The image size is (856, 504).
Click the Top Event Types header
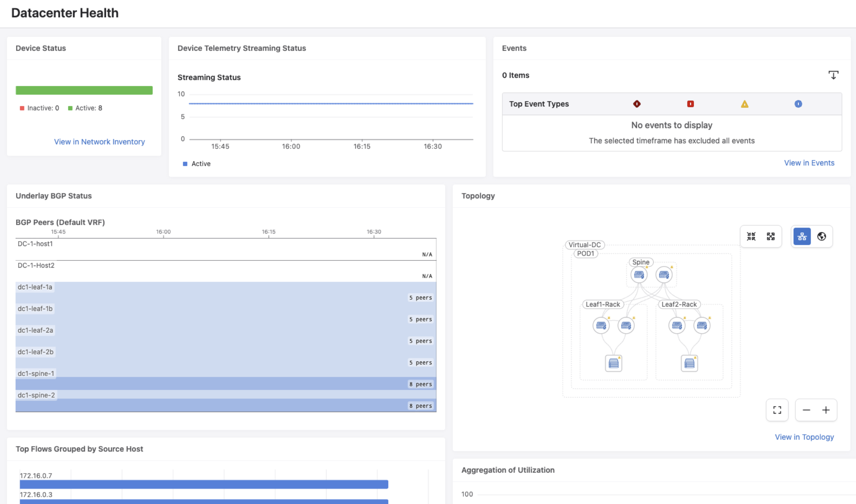[539, 104]
